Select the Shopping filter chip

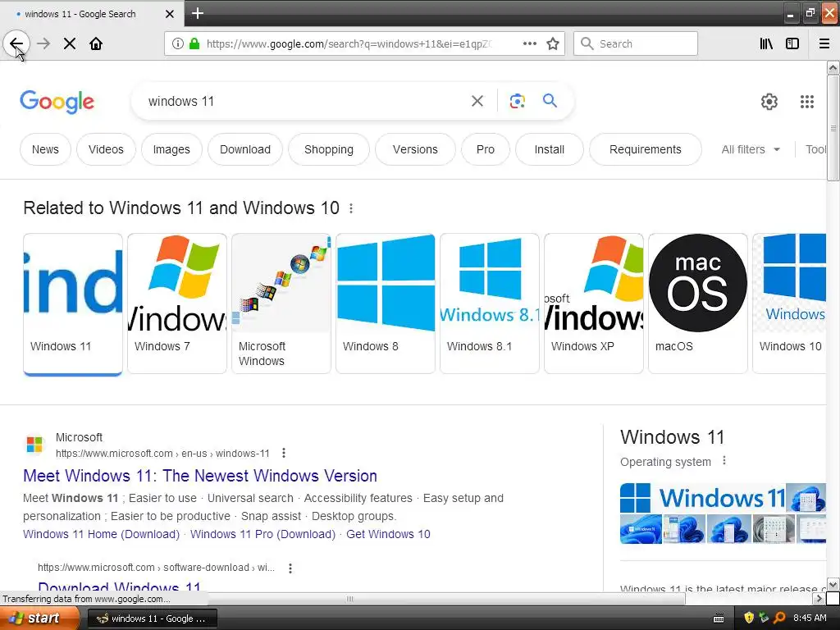click(328, 149)
